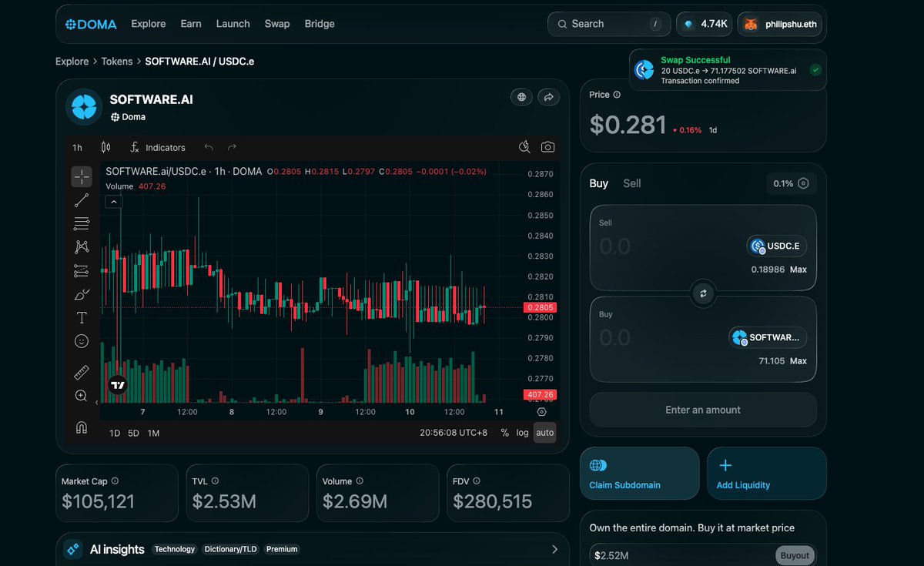The image size is (924, 566).
Task: Open the USDC.E token selector
Action: coord(777,246)
